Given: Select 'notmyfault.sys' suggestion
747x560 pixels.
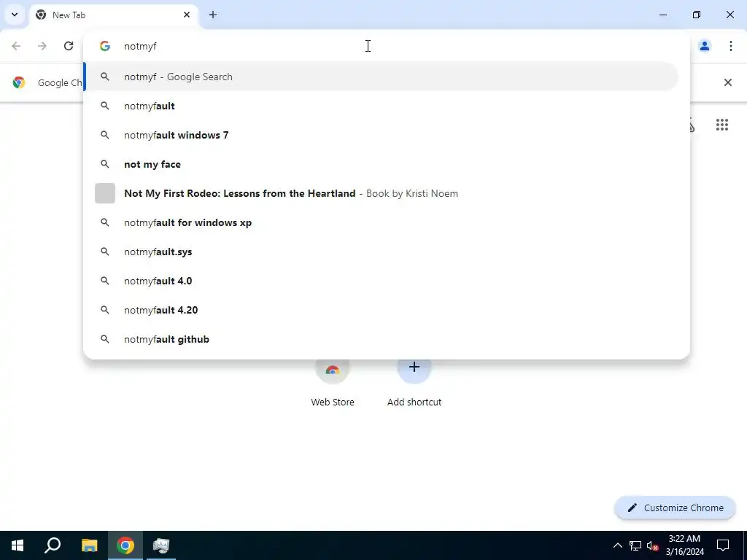Looking at the screenshot, I should pyautogui.click(x=381, y=252).
